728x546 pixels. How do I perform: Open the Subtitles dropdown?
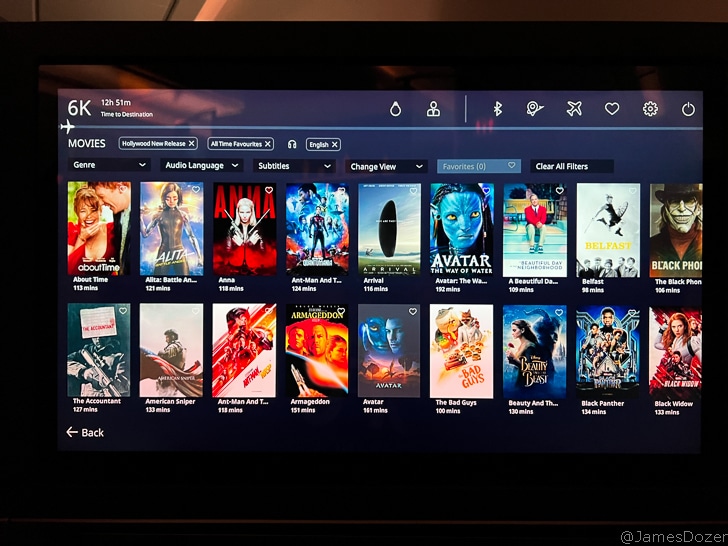294,166
